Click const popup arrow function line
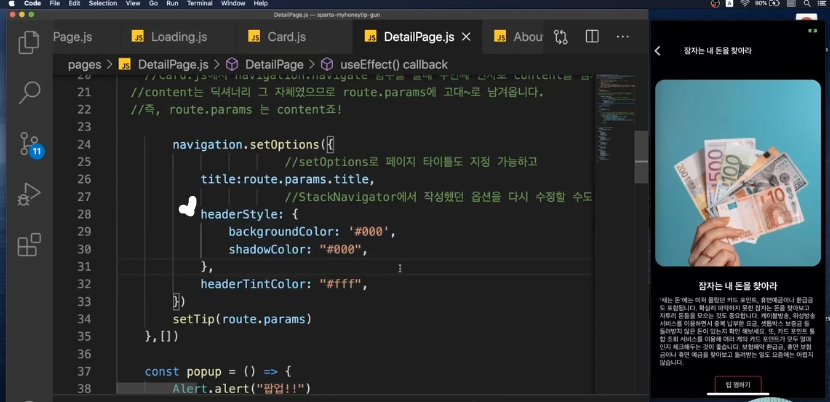Viewport: 830px width, 402px height. point(218,372)
